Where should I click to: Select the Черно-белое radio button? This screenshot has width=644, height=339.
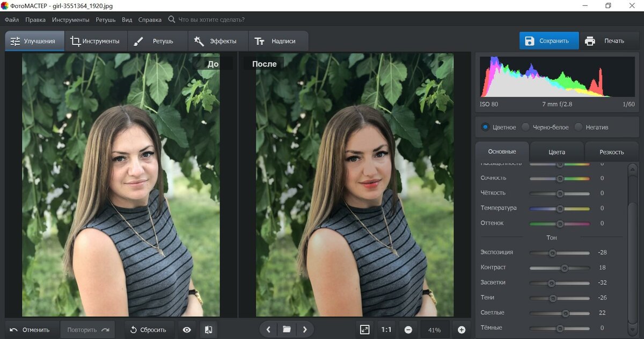(x=526, y=127)
